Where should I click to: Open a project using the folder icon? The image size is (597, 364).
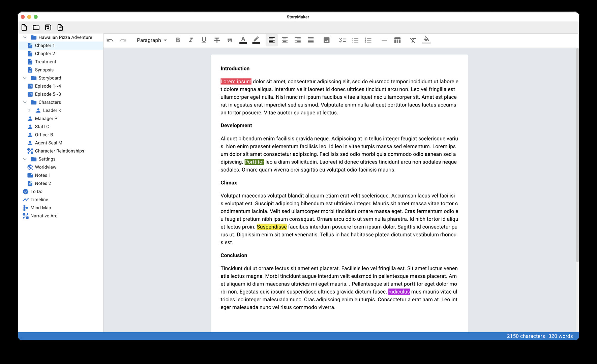click(36, 27)
